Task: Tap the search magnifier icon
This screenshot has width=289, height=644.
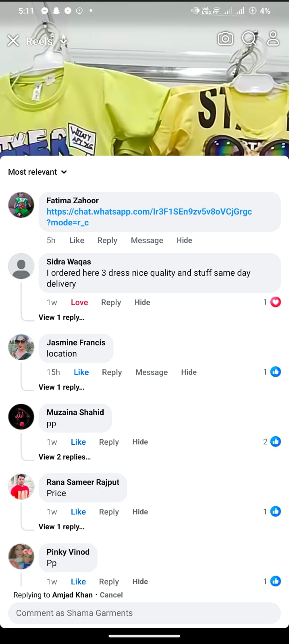Action: tap(249, 39)
